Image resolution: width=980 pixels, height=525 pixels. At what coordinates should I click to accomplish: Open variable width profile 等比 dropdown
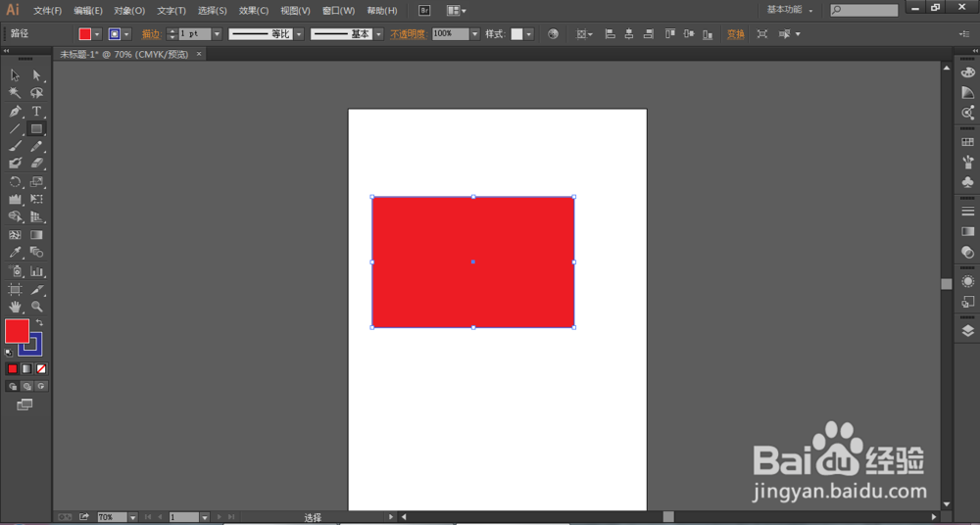(x=299, y=33)
